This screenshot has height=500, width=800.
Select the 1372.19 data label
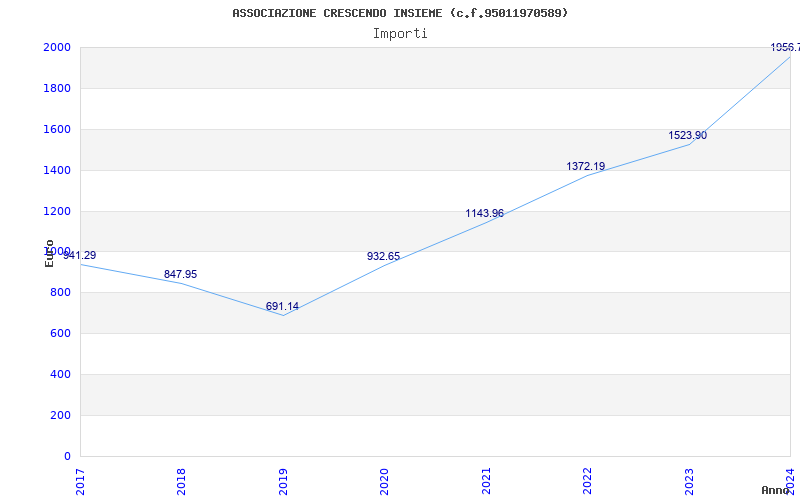tap(586, 166)
